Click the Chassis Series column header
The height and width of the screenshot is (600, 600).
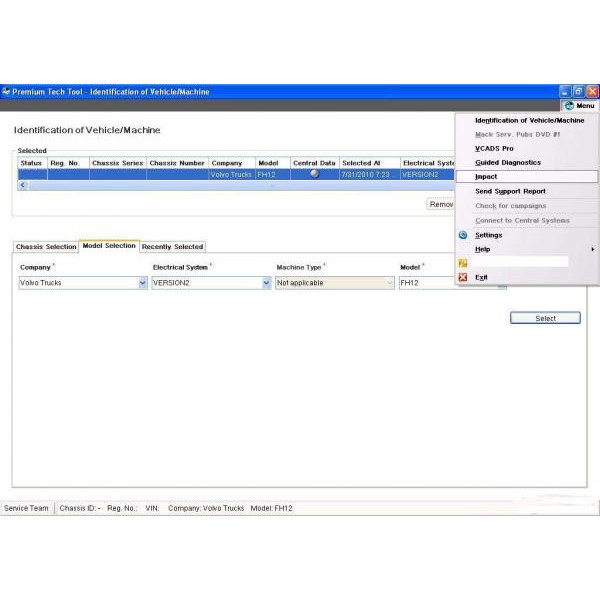pos(117,163)
